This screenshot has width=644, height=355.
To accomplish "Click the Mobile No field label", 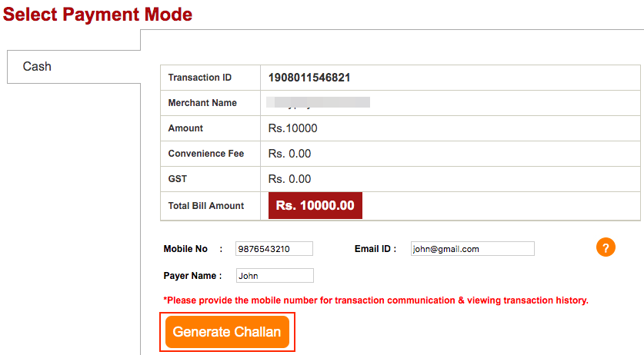I will (x=185, y=249).
